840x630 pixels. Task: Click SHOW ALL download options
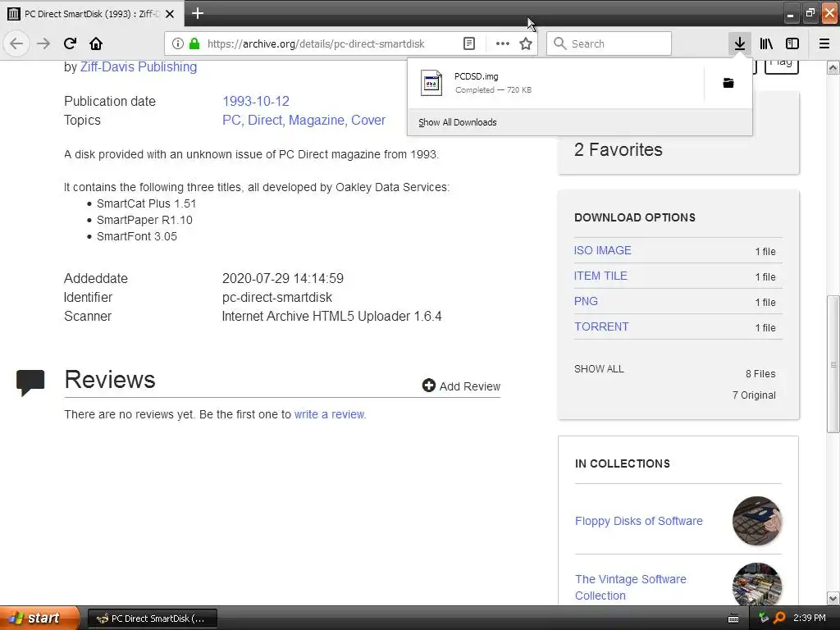point(599,368)
